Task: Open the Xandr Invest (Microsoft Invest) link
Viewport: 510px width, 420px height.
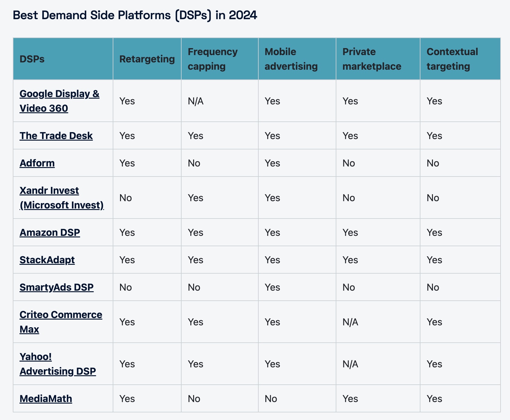Action: (62, 198)
